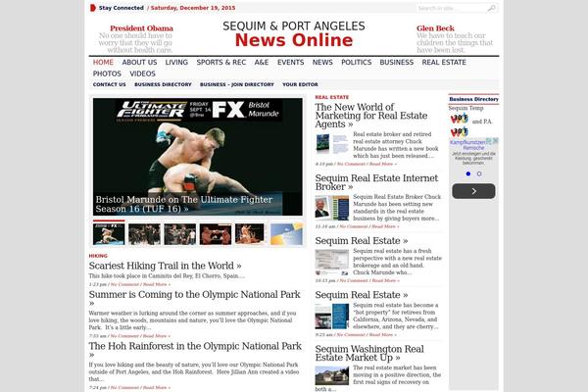Go to the BUSINESS section
This screenshot has height=392, width=588.
click(397, 63)
